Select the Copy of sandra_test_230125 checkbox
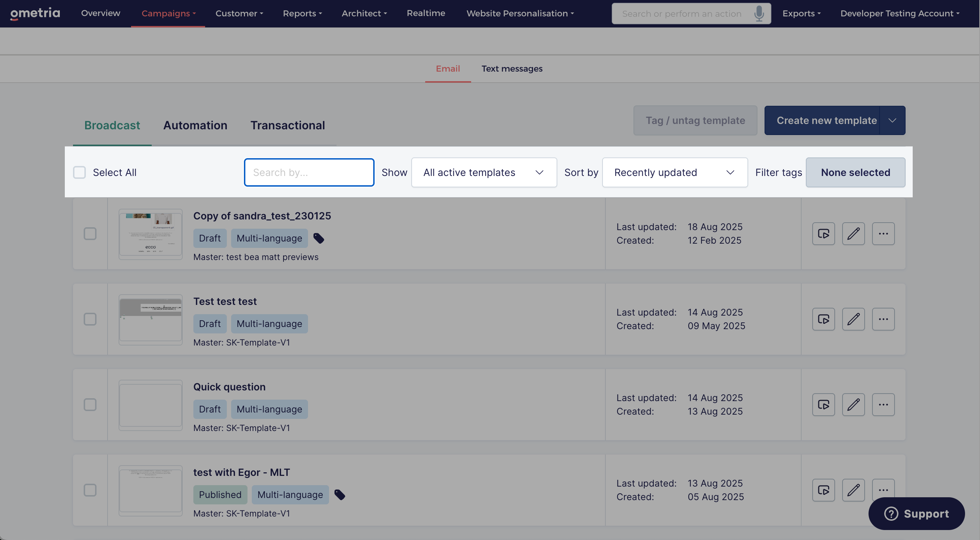Viewport: 980px width, 540px height. 90,234
